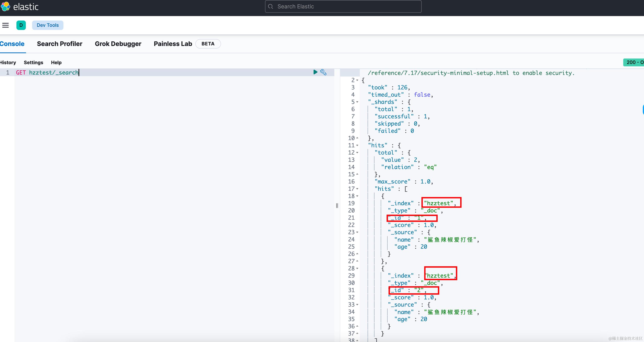Click the green D space avatar
Viewport: 644px width, 342px height.
pyautogui.click(x=21, y=25)
